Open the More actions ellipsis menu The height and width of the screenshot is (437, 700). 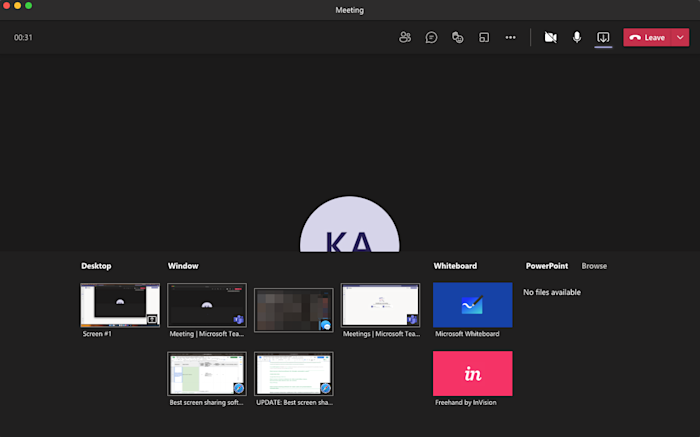510,37
